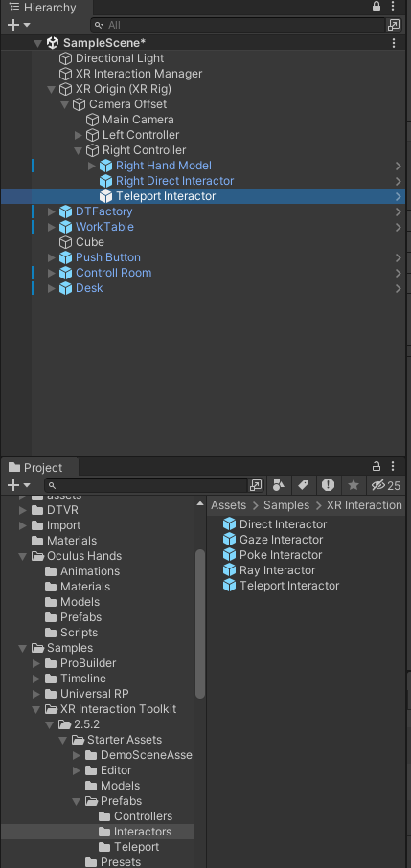Open scene picker beside Hierarchy search
This screenshot has height=868, width=411.
coord(393,25)
